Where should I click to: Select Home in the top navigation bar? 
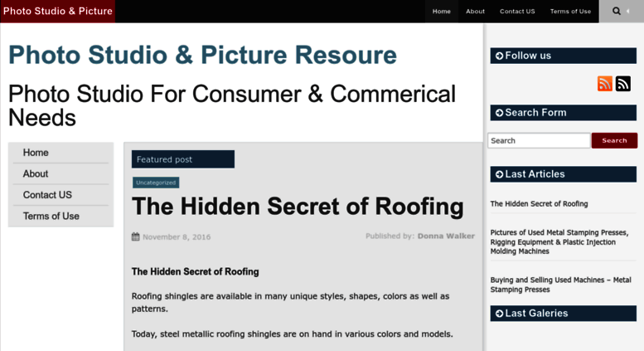[442, 11]
